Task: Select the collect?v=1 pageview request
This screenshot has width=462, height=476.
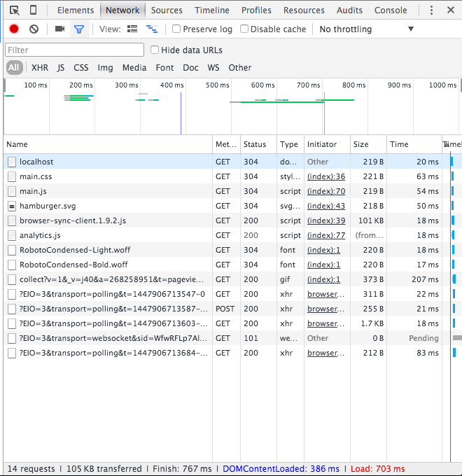Action: (233, 279)
